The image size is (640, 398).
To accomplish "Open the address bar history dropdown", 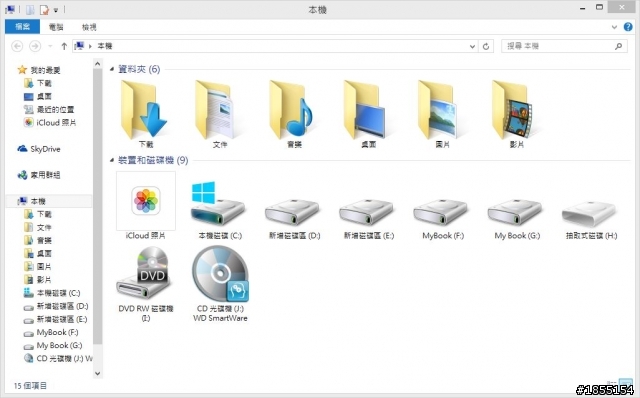I will 472,46.
